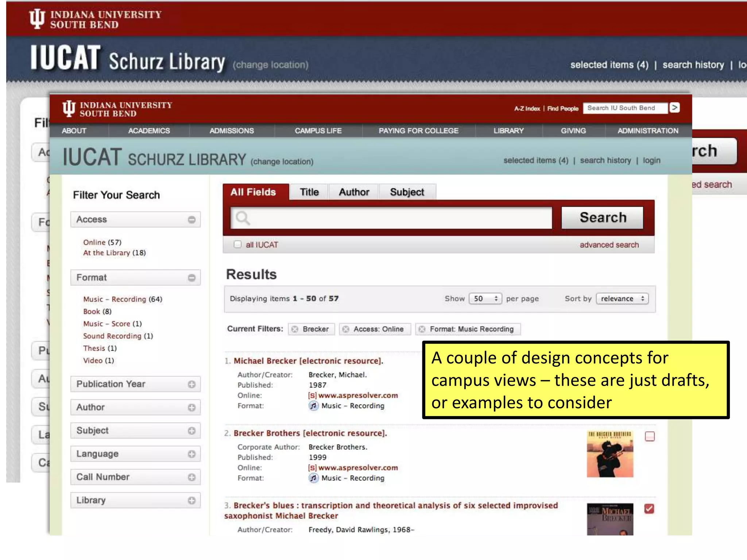The height and width of the screenshot is (560, 747).
Task: Open the Sort by relevance dropdown
Action: [x=622, y=299]
